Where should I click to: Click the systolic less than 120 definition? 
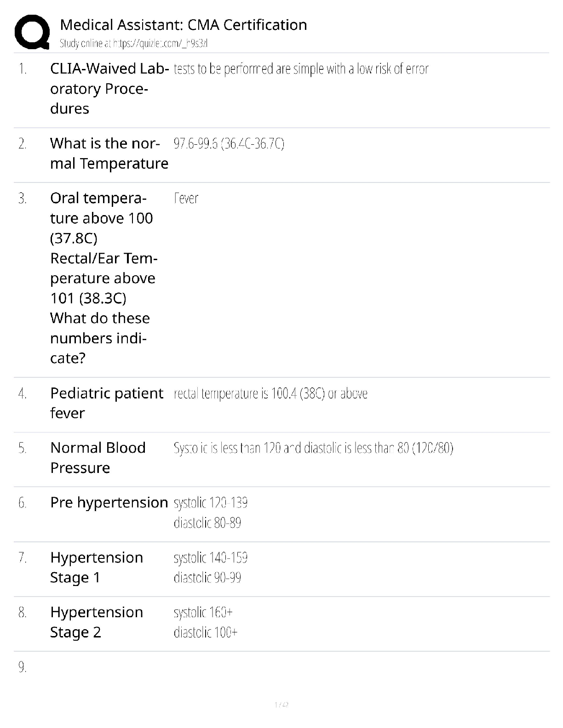[313, 448]
